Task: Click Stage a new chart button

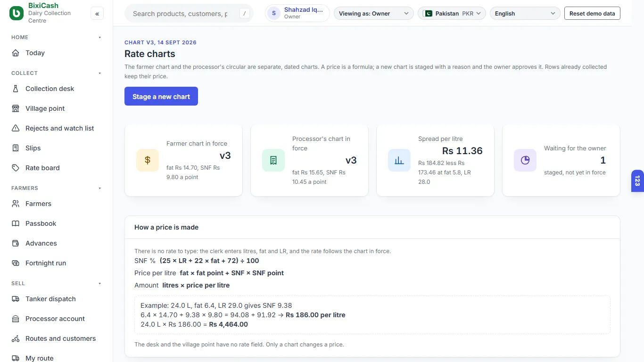Action: (161, 96)
